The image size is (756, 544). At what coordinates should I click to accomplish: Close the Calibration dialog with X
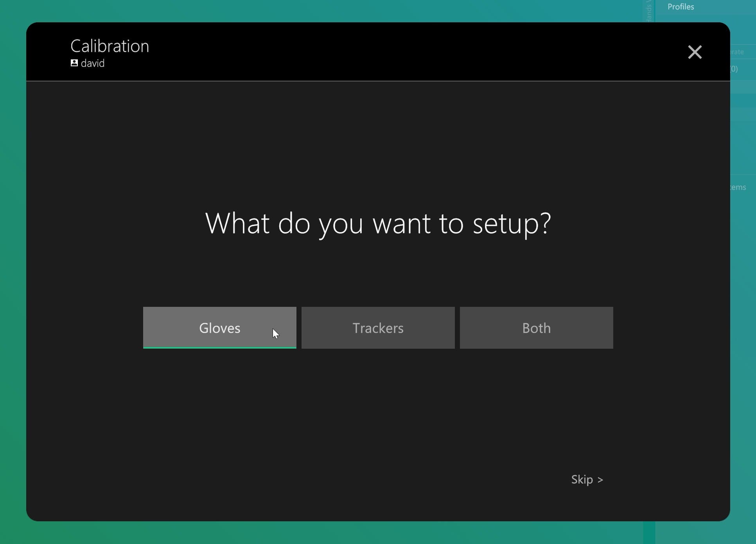(695, 52)
